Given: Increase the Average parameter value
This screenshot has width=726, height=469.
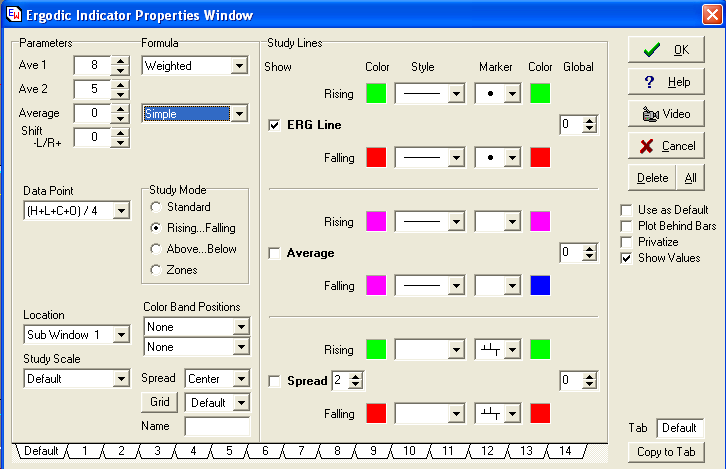Looking at the screenshot, I should tap(120, 109).
